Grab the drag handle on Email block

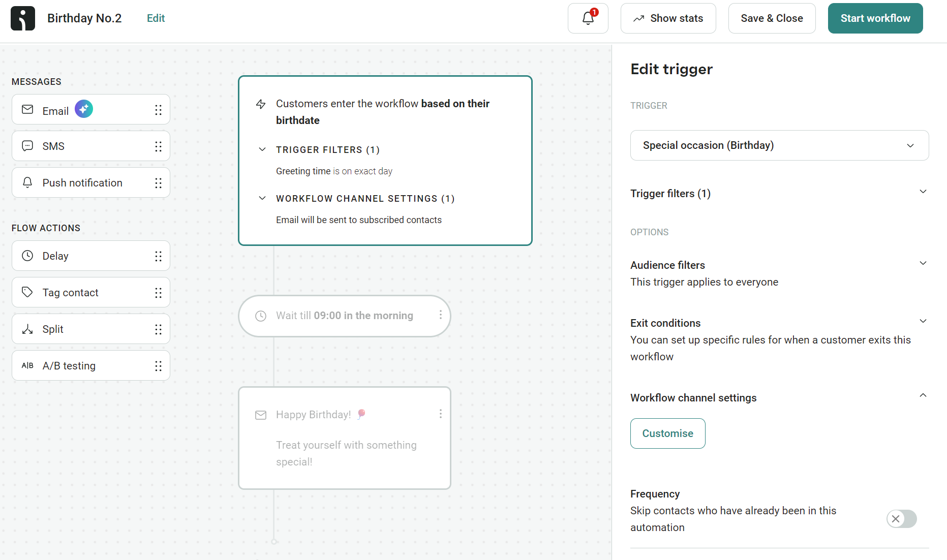click(x=158, y=110)
